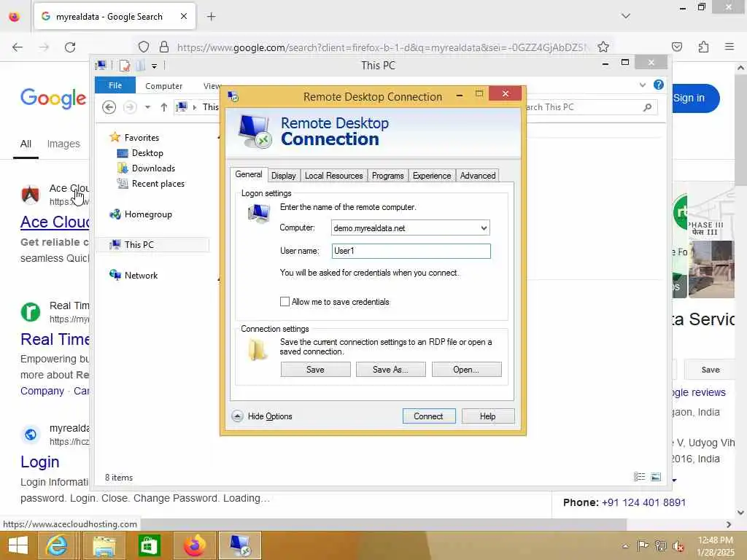Go back in Firefox

tap(18, 47)
